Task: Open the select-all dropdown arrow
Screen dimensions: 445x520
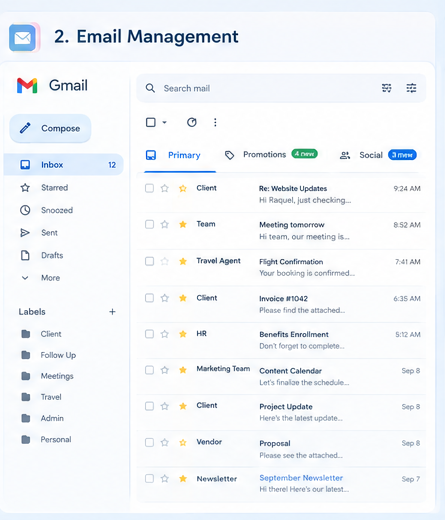Action: pos(164,122)
